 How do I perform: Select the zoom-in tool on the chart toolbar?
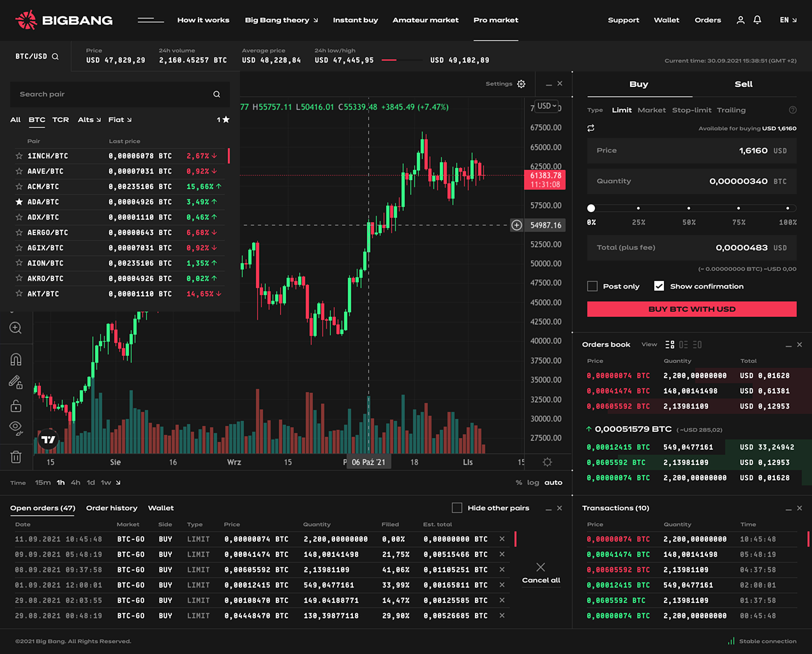(16, 328)
